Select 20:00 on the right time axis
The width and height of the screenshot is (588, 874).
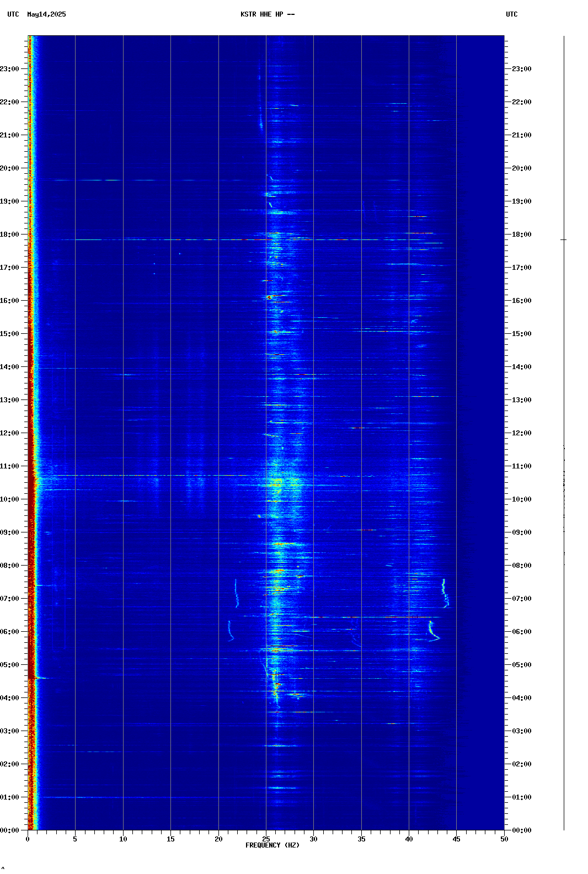[522, 168]
